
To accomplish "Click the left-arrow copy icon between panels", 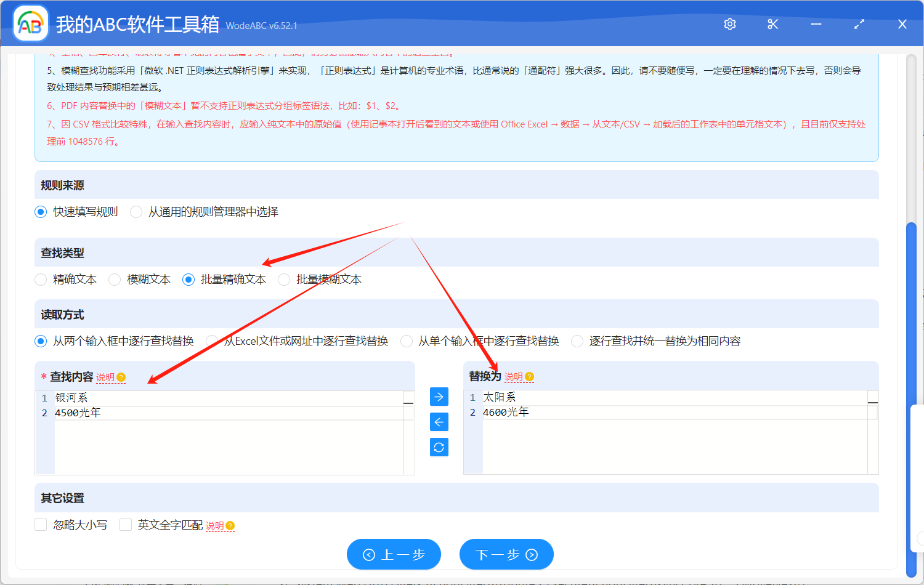I will tap(439, 422).
